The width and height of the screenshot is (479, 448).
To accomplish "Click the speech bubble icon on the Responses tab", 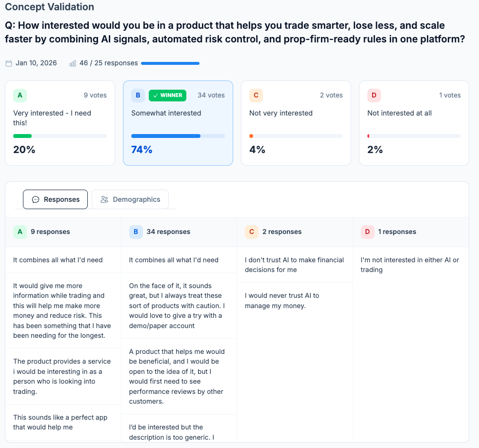I will pos(35,199).
